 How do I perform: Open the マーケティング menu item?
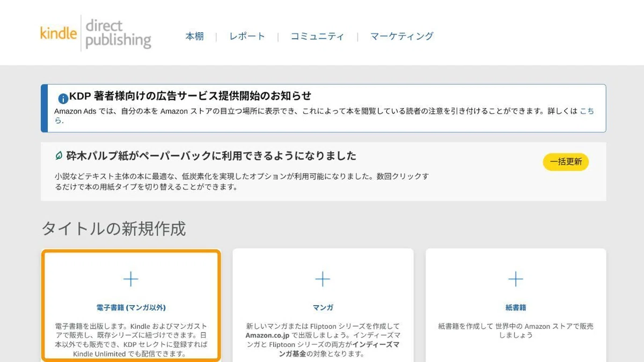coord(402,36)
